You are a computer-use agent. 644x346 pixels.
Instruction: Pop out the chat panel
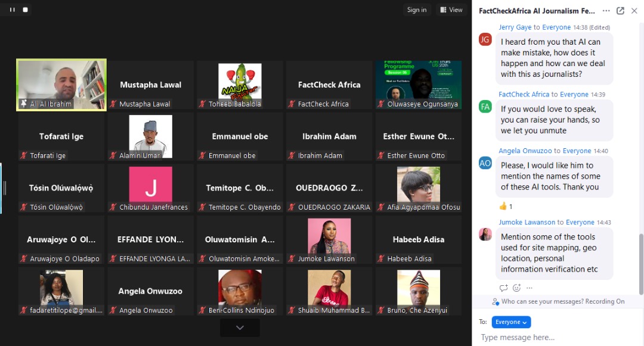point(620,11)
